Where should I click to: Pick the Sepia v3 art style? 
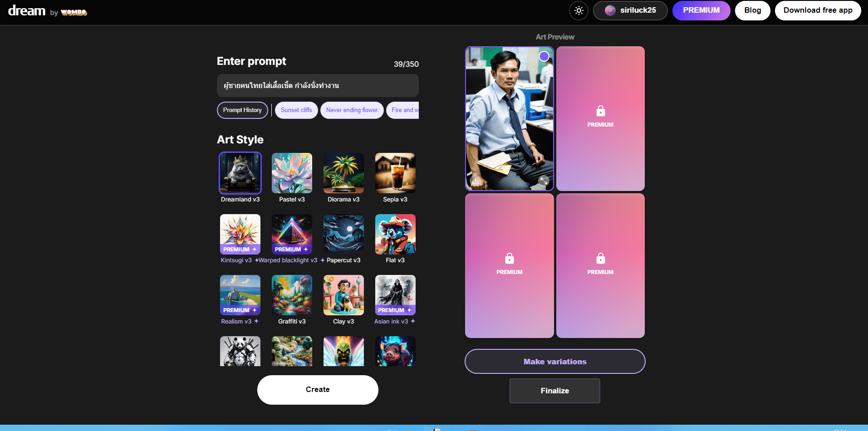[395, 173]
